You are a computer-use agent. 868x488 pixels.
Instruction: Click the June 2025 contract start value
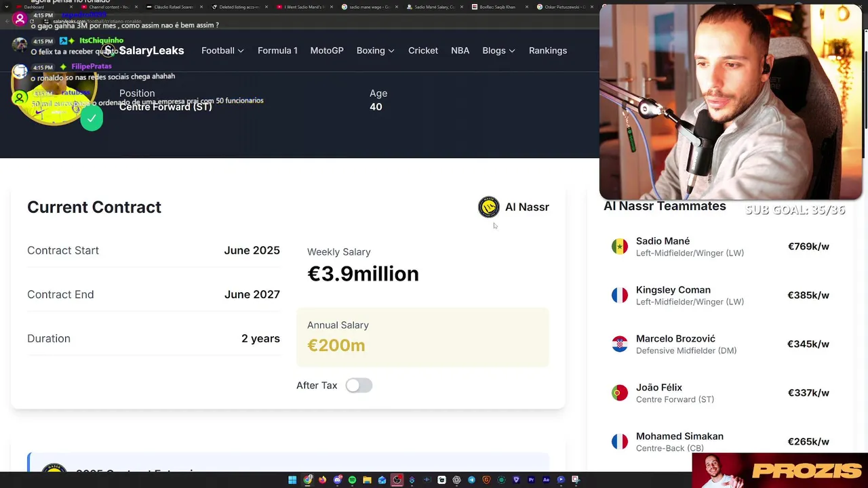coord(252,250)
